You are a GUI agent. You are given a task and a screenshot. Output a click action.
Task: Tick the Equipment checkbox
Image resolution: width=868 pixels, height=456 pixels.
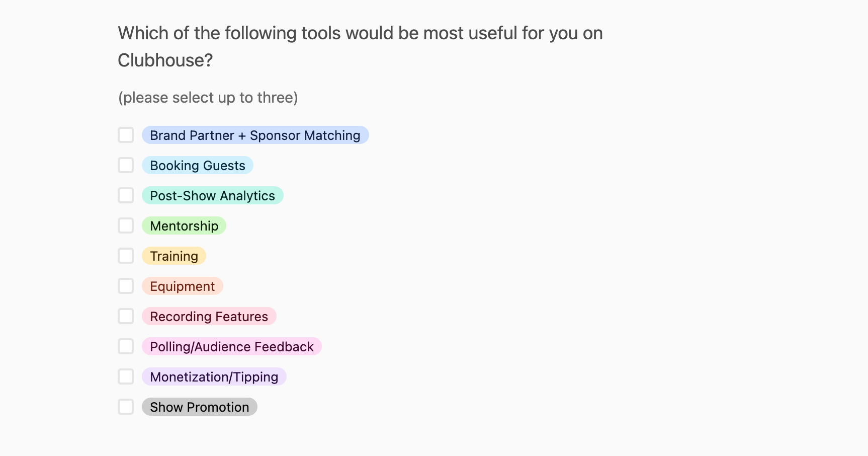[126, 286]
